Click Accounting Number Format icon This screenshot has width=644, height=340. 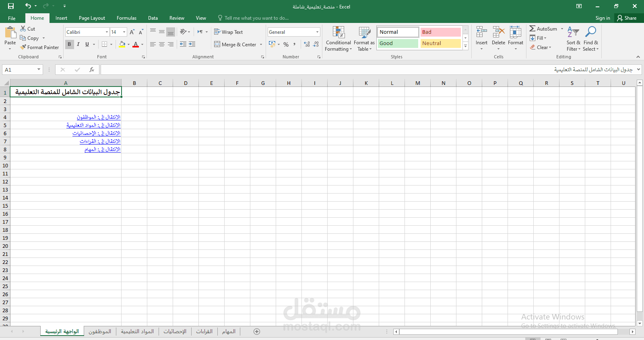pos(272,44)
